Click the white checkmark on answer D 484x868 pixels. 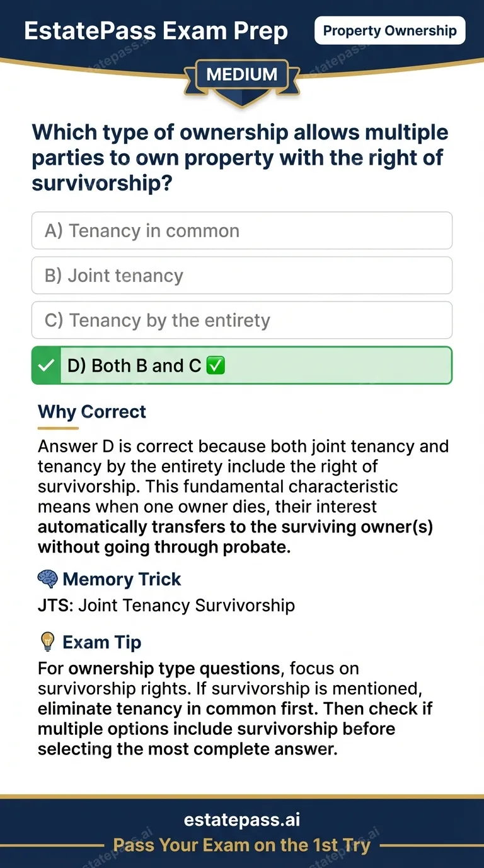click(46, 366)
